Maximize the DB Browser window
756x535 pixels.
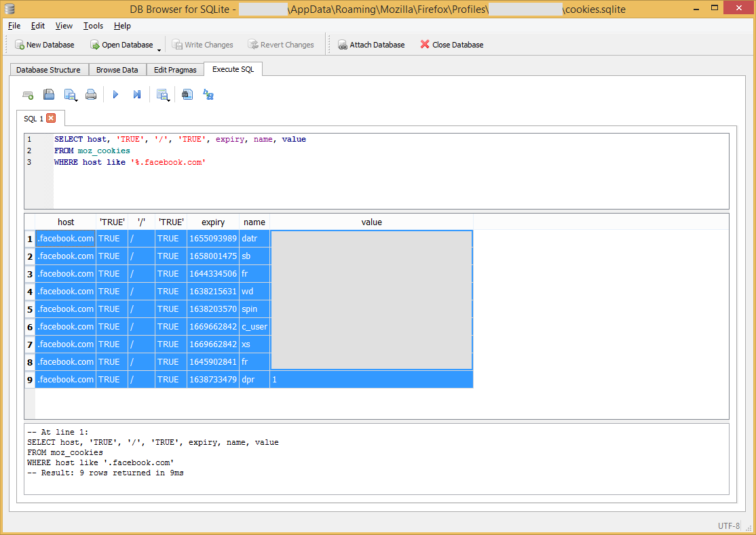(x=715, y=8)
